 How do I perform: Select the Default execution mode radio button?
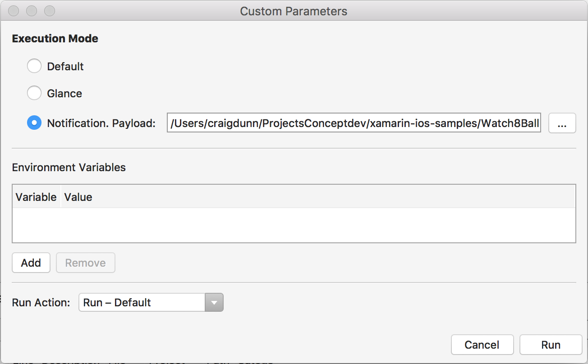coord(34,66)
